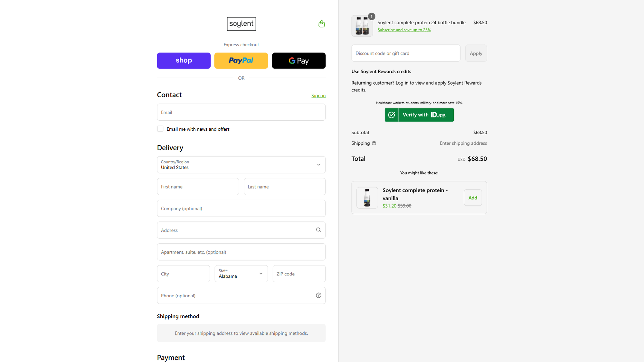Open the shipping cost help tooltip
This screenshot has width=644, height=362.
[x=374, y=143]
